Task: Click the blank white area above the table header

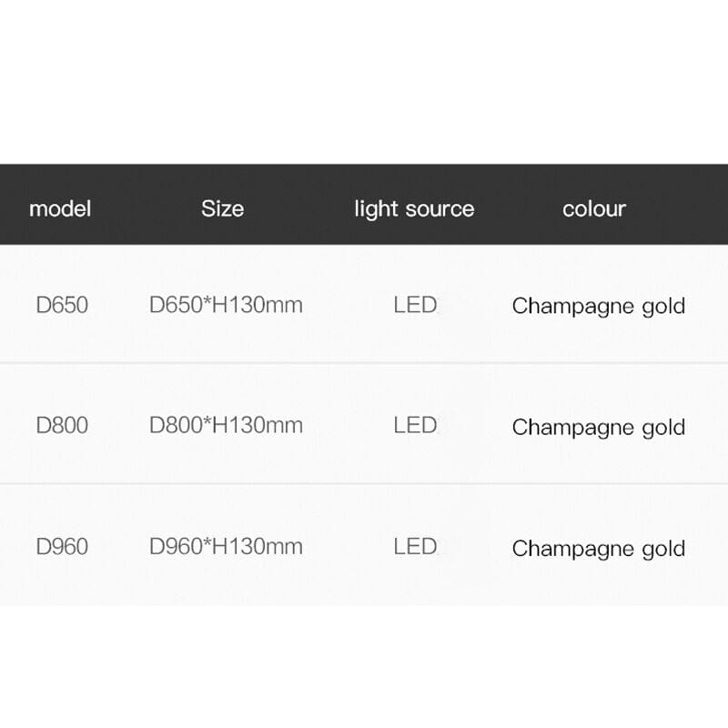Action: (x=364, y=82)
